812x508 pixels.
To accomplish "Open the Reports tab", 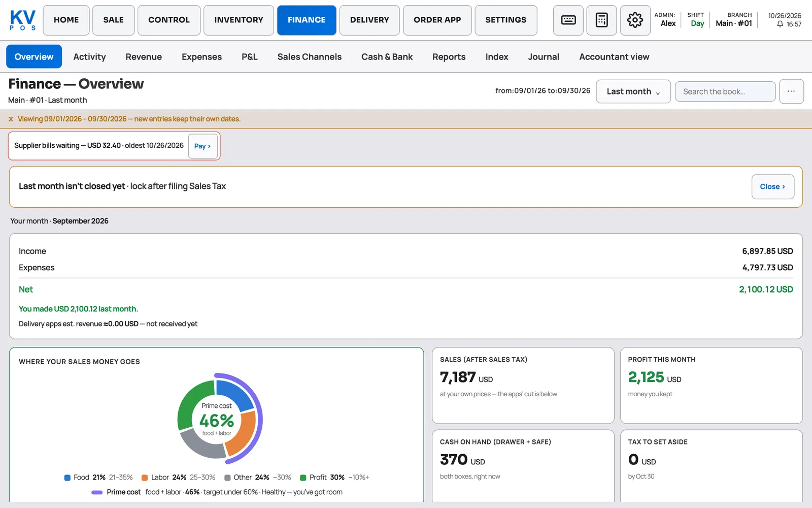I will coord(449,56).
